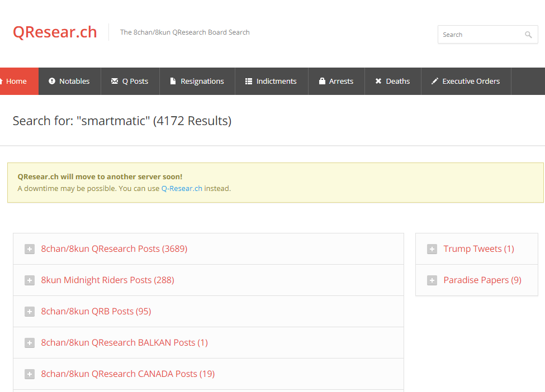The image size is (545, 392).
Task: Open the Indictments menu item
Action: coord(272,81)
